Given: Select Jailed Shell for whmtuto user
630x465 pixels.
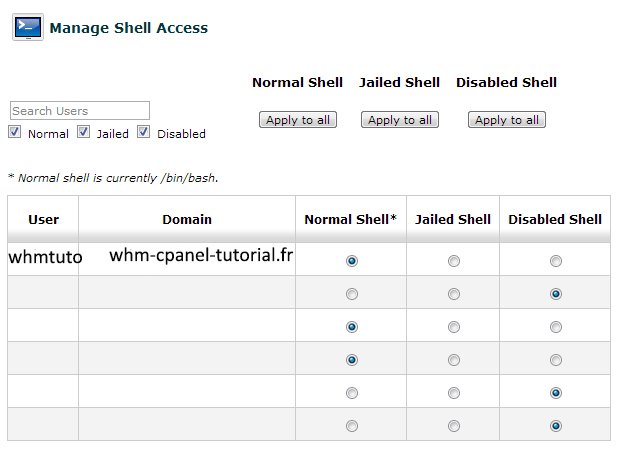Looking at the screenshot, I should tap(454, 261).
